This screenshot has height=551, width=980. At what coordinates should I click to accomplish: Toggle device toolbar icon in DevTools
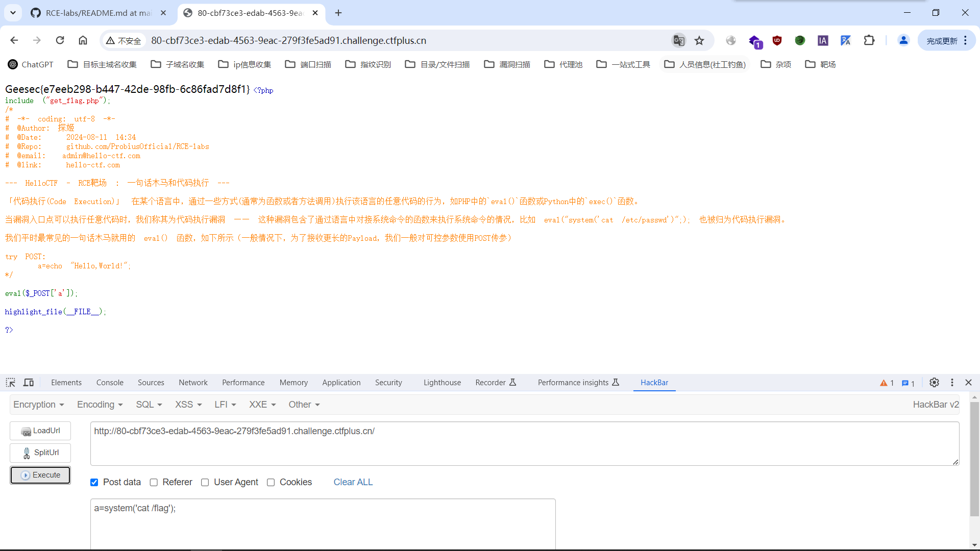[x=29, y=383]
